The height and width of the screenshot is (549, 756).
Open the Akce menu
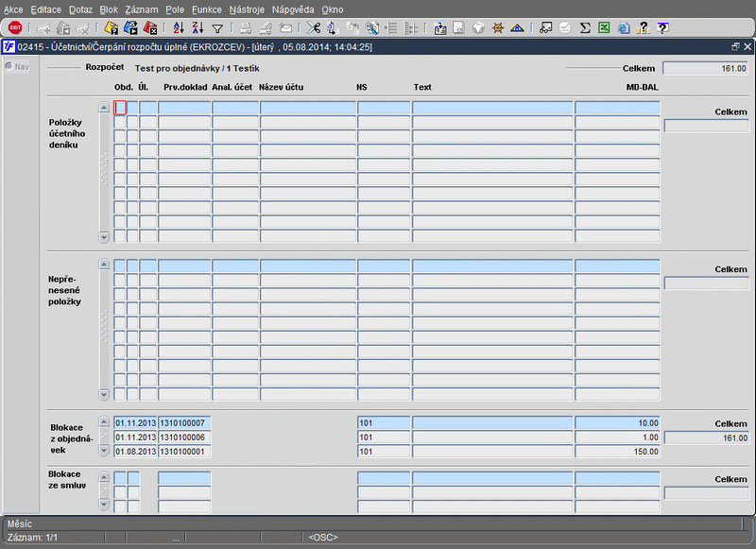(13, 9)
